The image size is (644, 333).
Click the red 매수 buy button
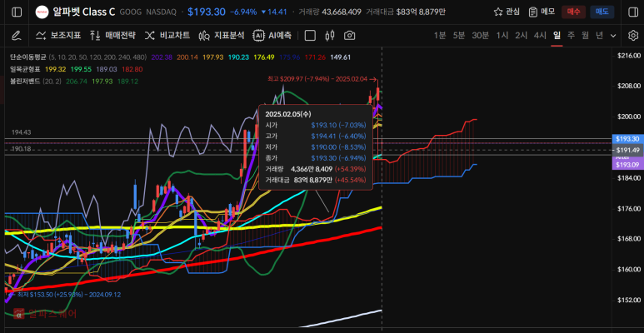coord(573,12)
